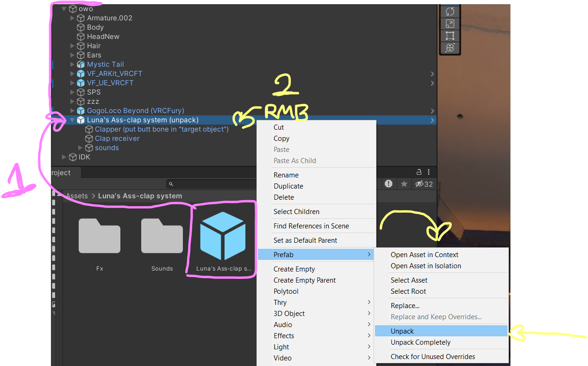Choose Unpack in the Prefab submenu
This screenshot has width=588, height=366.
pyautogui.click(x=441, y=331)
